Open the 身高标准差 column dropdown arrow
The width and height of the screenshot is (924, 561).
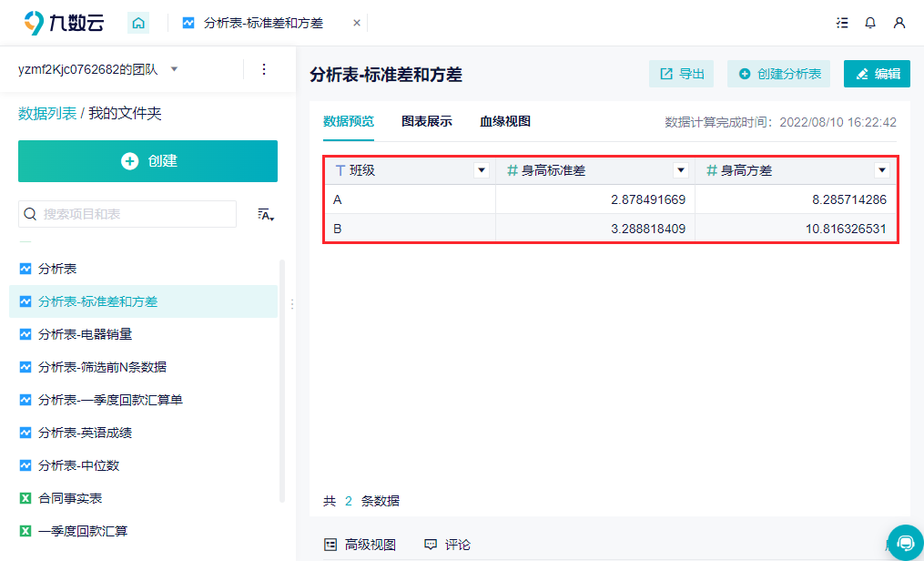click(x=681, y=171)
